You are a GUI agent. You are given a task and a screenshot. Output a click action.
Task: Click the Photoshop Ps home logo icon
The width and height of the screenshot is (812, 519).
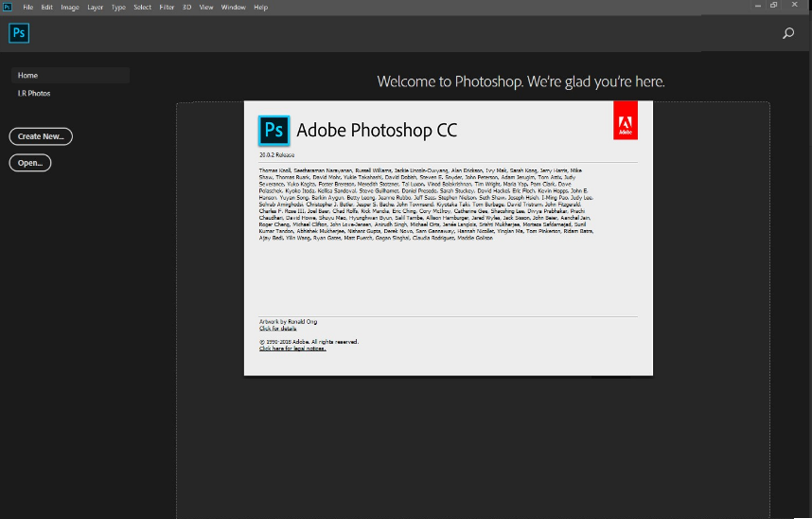(19, 33)
